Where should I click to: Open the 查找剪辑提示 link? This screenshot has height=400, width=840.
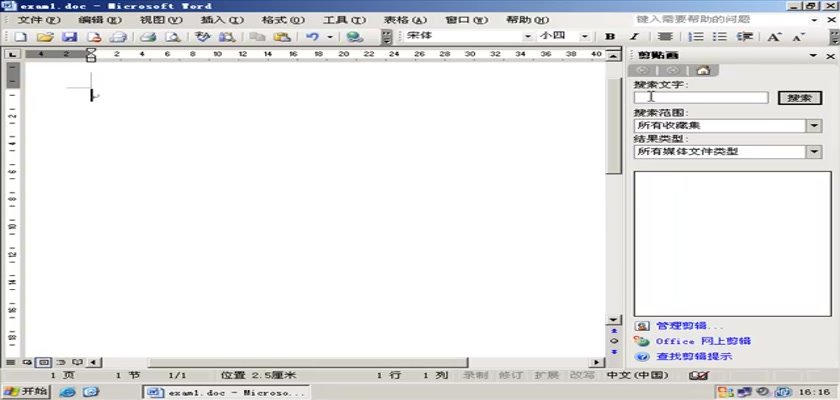pos(694,356)
